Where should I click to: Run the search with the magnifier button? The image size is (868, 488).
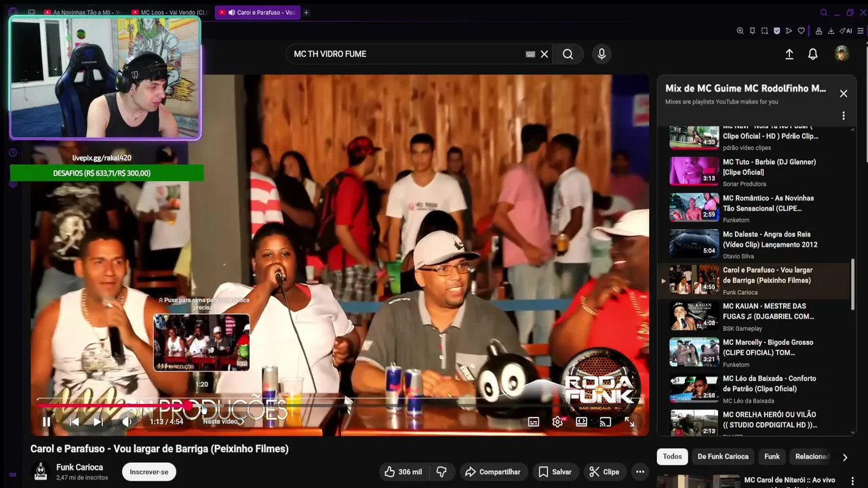tap(568, 54)
